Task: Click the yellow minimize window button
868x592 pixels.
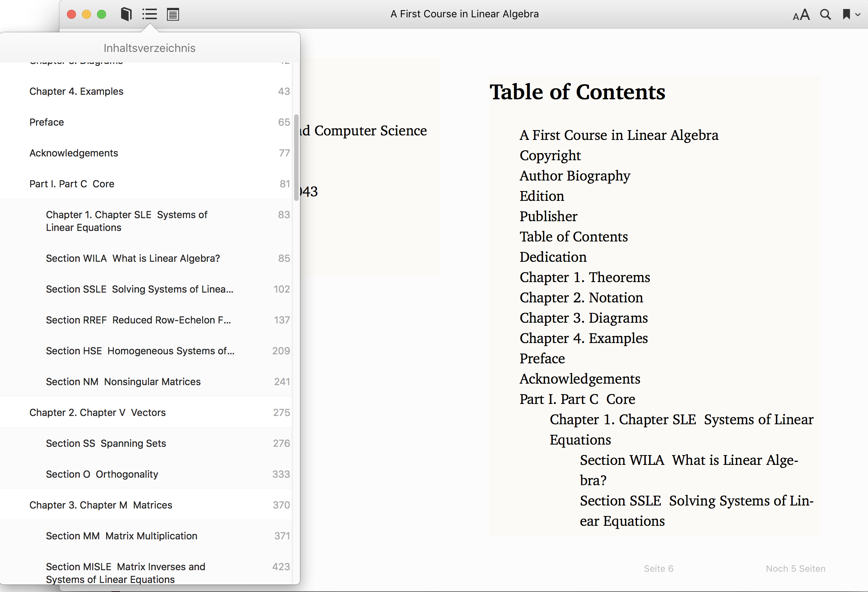Action: pos(86,14)
